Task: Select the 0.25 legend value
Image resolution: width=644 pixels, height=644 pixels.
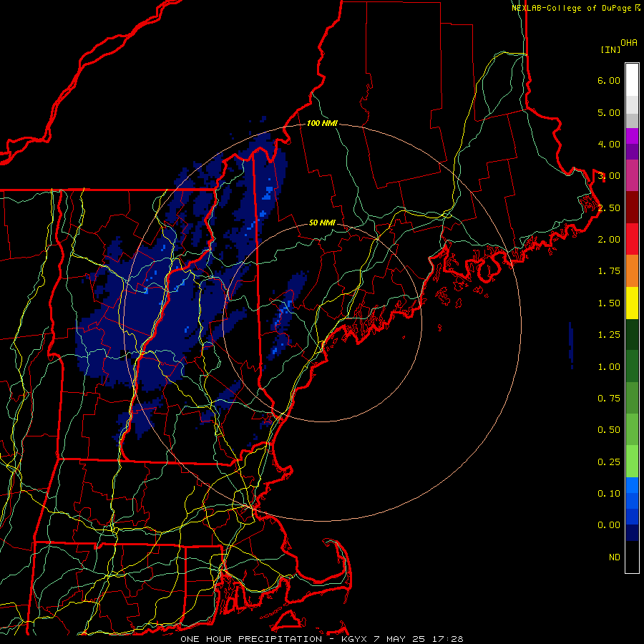Action: [x=609, y=462]
